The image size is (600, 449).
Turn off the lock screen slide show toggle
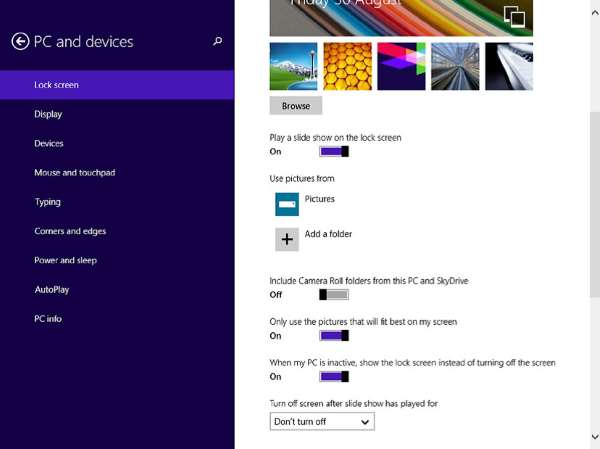[334, 152]
